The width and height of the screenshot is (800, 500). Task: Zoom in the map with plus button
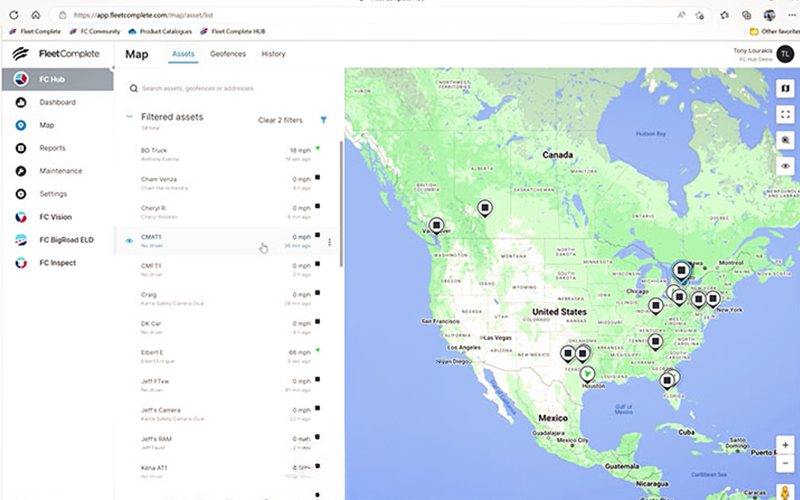(x=786, y=443)
